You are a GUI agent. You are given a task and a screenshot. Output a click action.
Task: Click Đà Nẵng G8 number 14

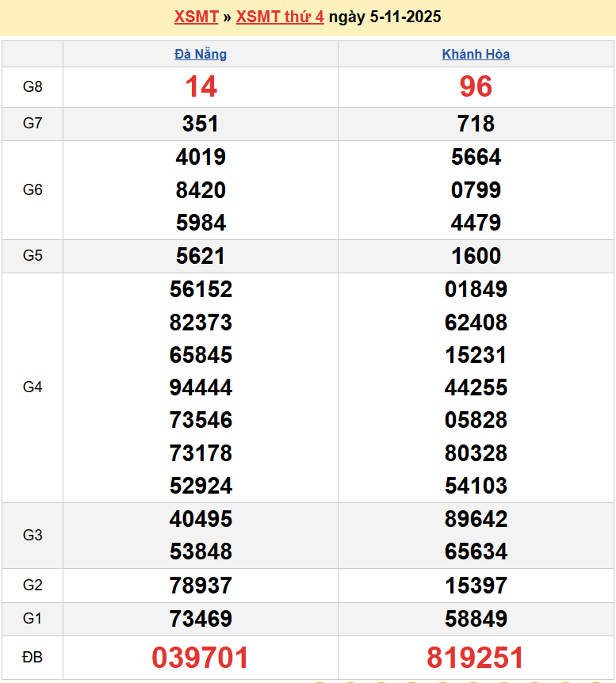point(201,87)
